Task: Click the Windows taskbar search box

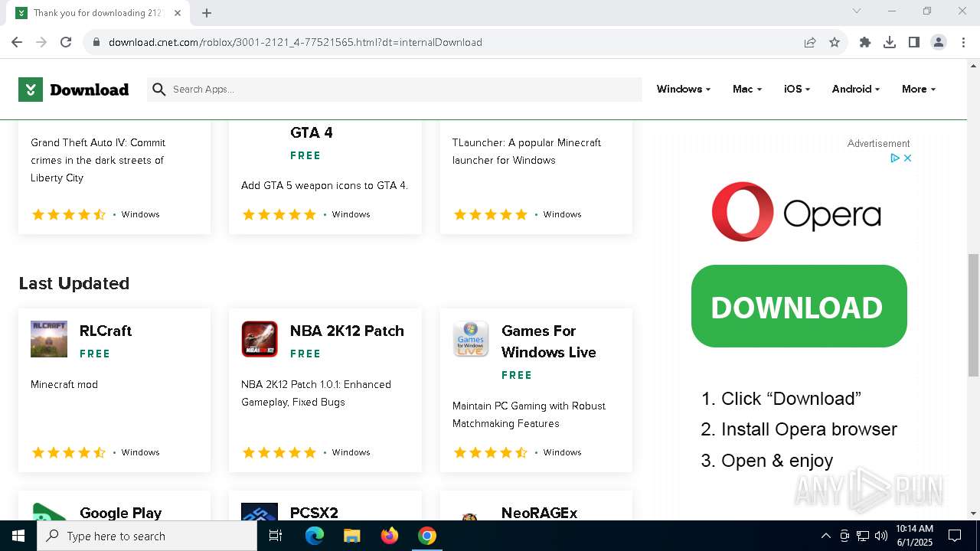Action: [147, 536]
